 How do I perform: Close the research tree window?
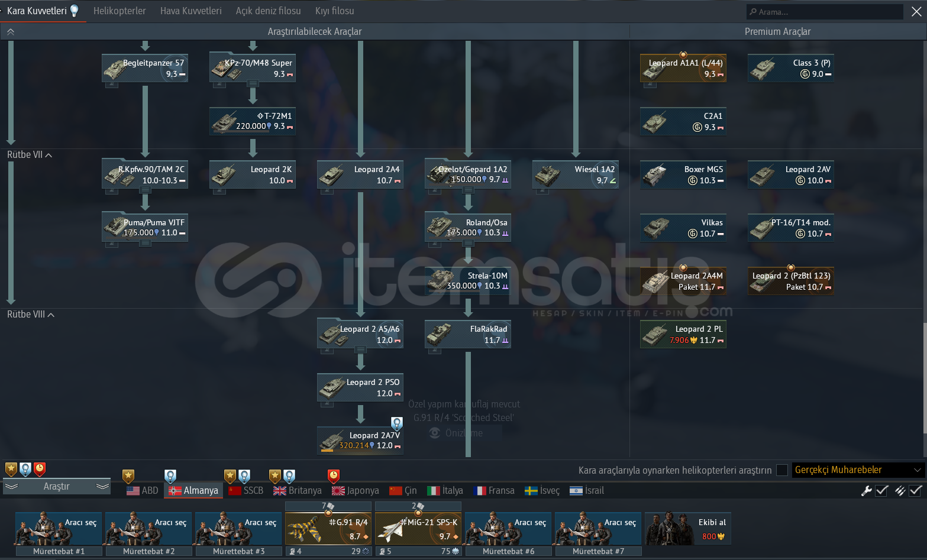point(916,11)
